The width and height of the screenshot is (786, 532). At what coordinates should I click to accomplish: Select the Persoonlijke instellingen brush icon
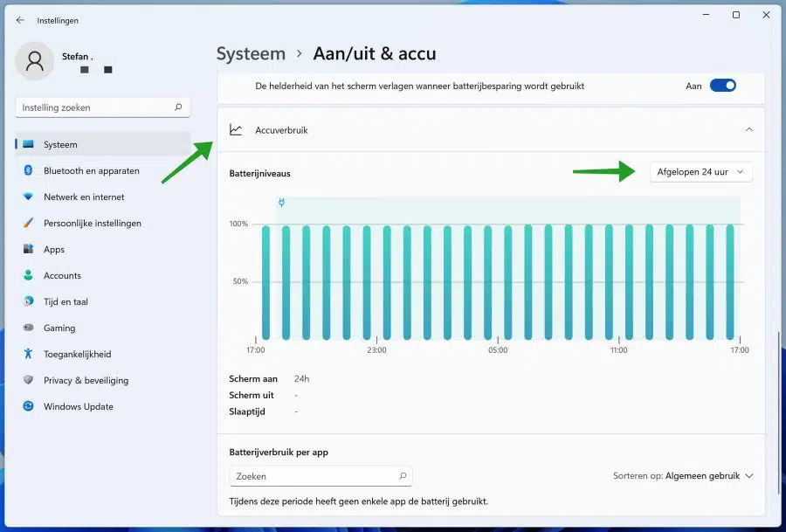(x=28, y=223)
